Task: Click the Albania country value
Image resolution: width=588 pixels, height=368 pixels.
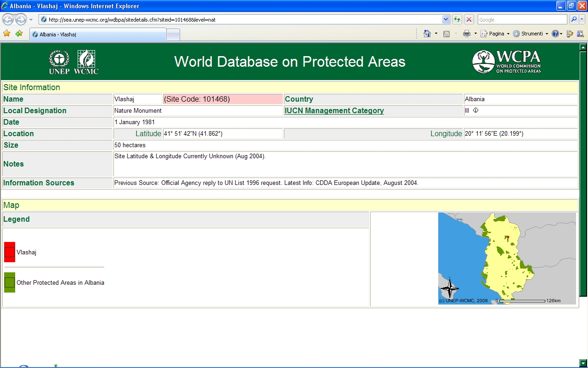Action: pyautogui.click(x=475, y=99)
